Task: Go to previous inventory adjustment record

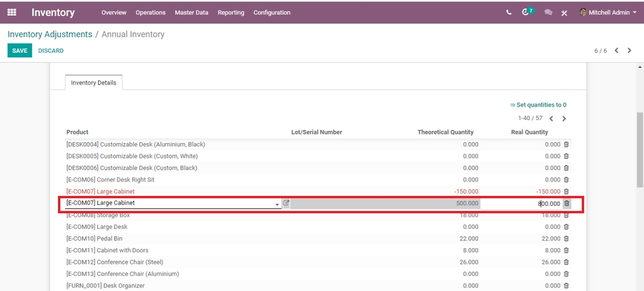Action: (617, 51)
